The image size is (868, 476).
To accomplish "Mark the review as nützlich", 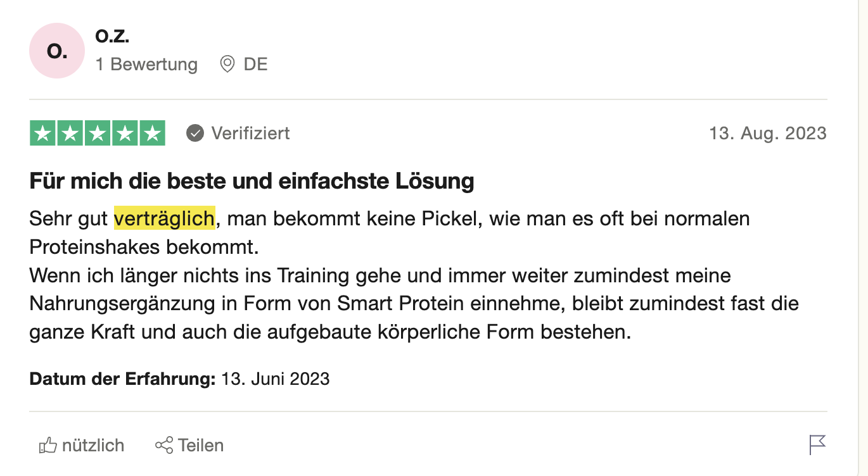I will point(82,446).
